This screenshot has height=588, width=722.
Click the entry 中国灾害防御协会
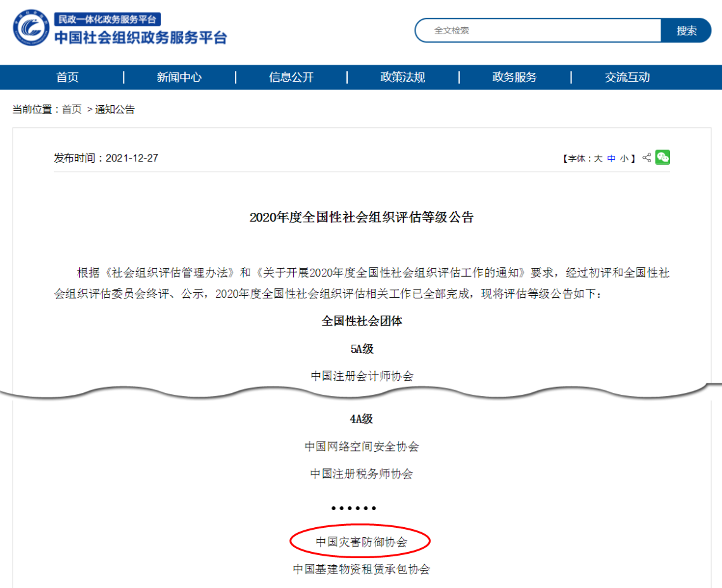(x=362, y=542)
